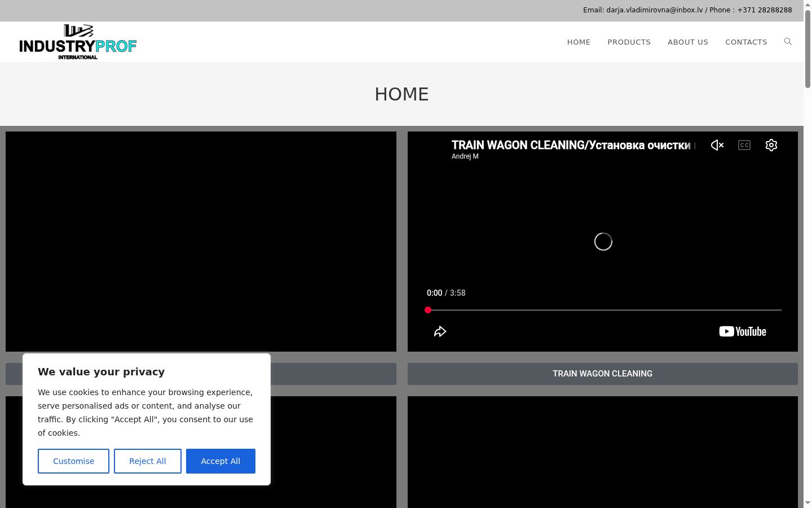The width and height of the screenshot is (812, 508).
Task: Open the site search magnifier icon
Action: (788, 42)
